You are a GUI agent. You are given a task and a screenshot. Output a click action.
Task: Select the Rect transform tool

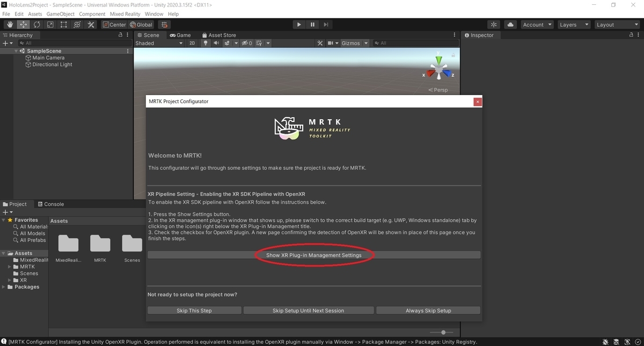[x=63, y=25]
